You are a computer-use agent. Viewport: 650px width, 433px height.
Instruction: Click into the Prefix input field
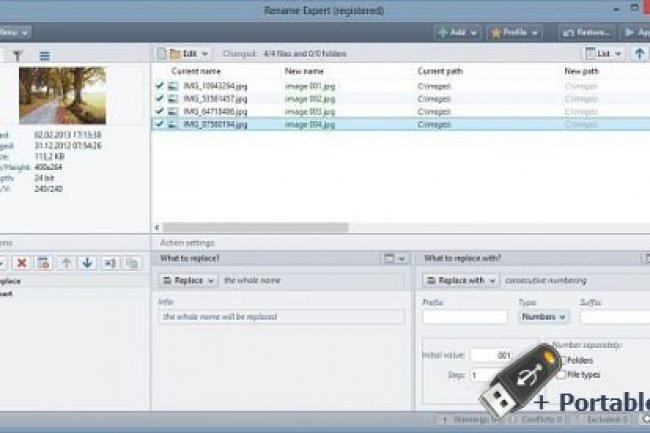464,317
